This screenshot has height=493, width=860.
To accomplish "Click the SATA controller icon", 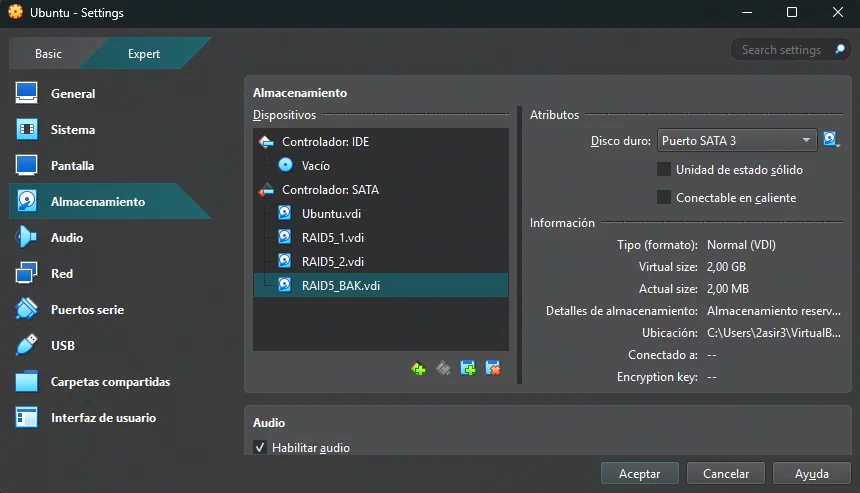I will [x=266, y=190].
